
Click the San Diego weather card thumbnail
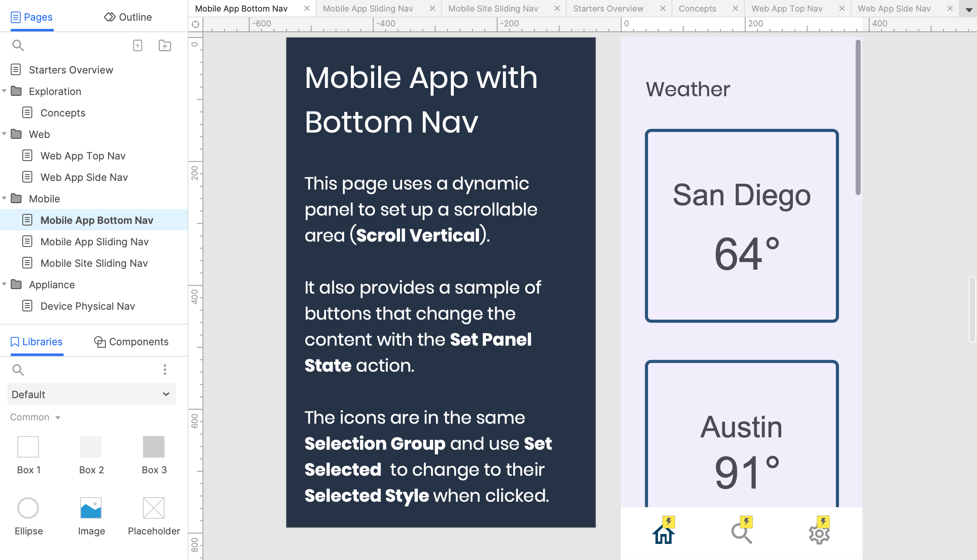(741, 225)
